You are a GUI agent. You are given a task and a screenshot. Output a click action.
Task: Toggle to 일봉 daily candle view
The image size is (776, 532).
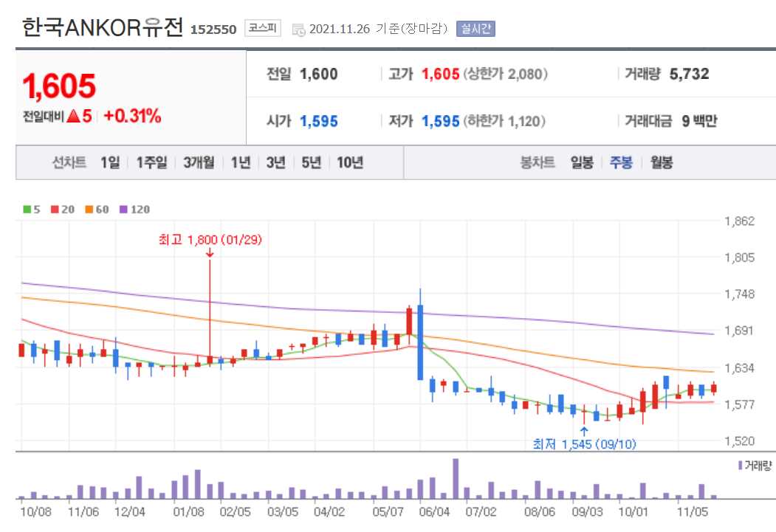(x=580, y=162)
